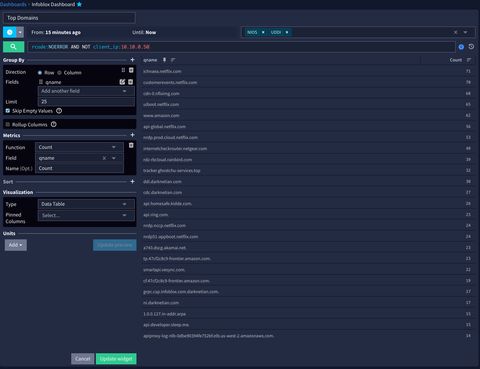Click the www.amazon.com row

307,115
